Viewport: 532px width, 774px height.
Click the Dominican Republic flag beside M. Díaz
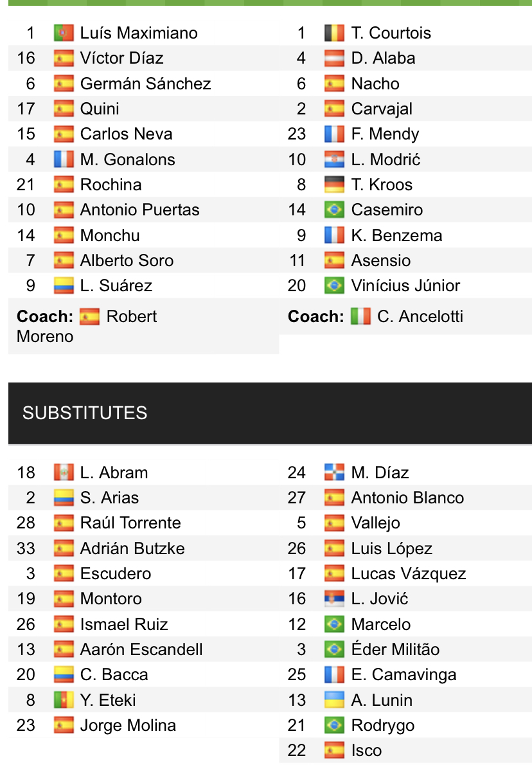335,473
